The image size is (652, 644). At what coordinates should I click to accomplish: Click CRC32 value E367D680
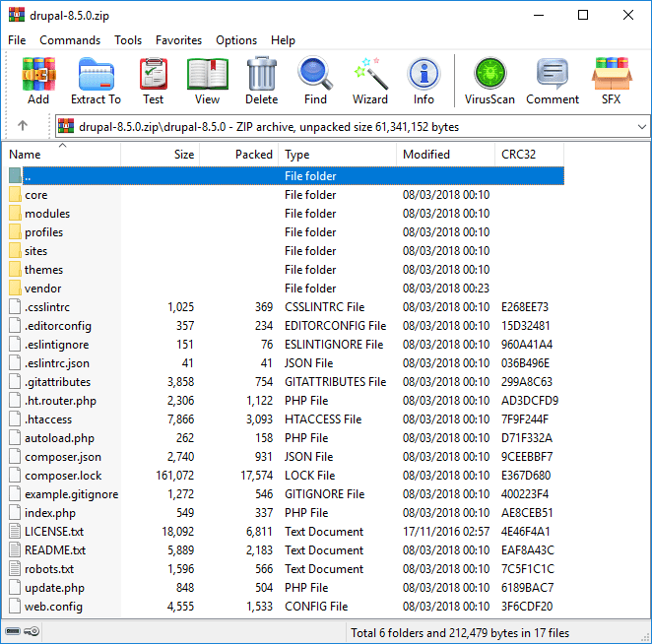click(526, 476)
